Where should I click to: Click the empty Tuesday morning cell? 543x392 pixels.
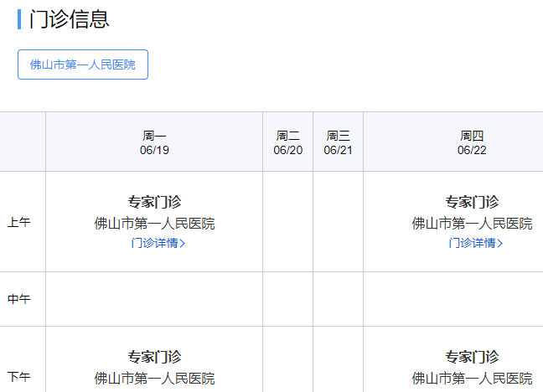[287, 222]
